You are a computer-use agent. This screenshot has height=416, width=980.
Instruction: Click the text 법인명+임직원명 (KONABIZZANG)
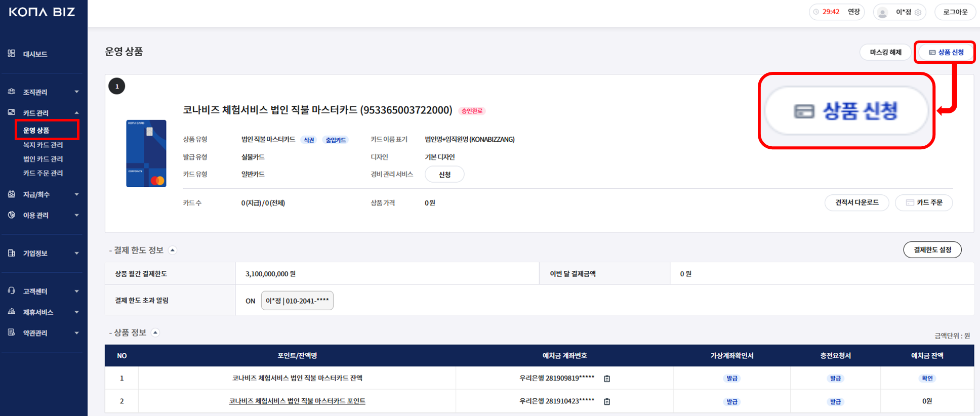pos(470,139)
